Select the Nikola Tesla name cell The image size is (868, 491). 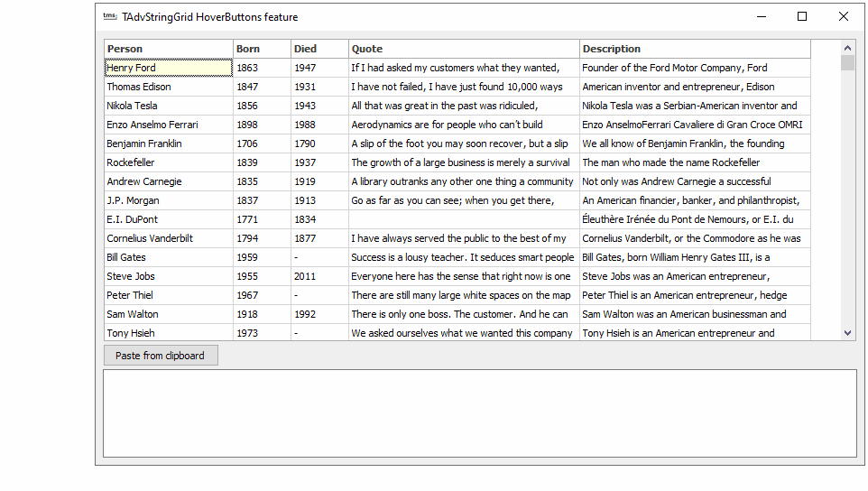pyautogui.click(x=169, y=106)
